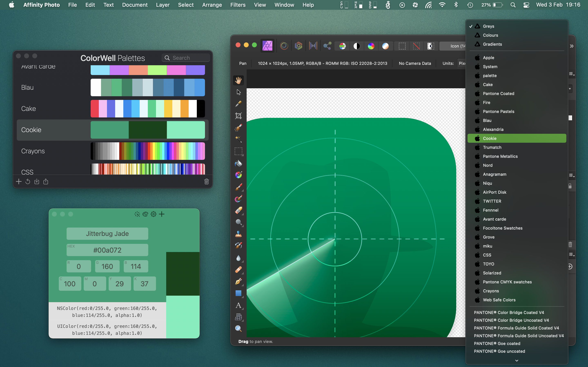Select the Zoom magnifier tool

tap(238, 329)
